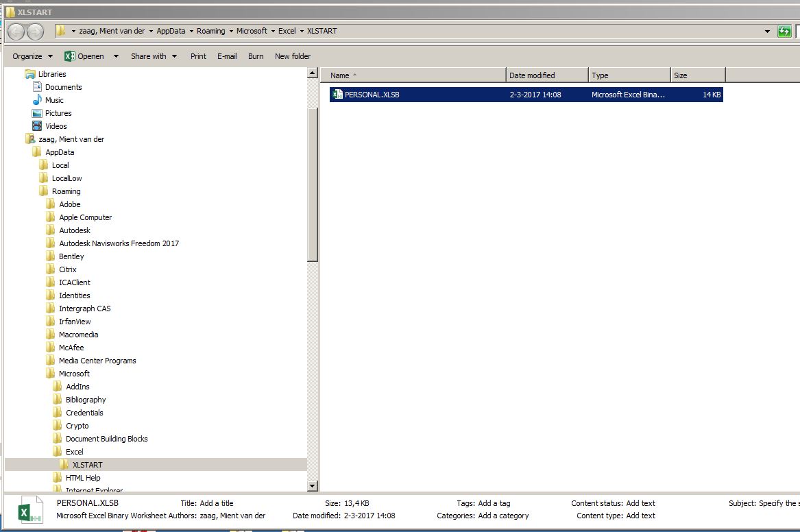The image size is (800, 532).
Task: Click Add text next to Content type
Action: 640,516
